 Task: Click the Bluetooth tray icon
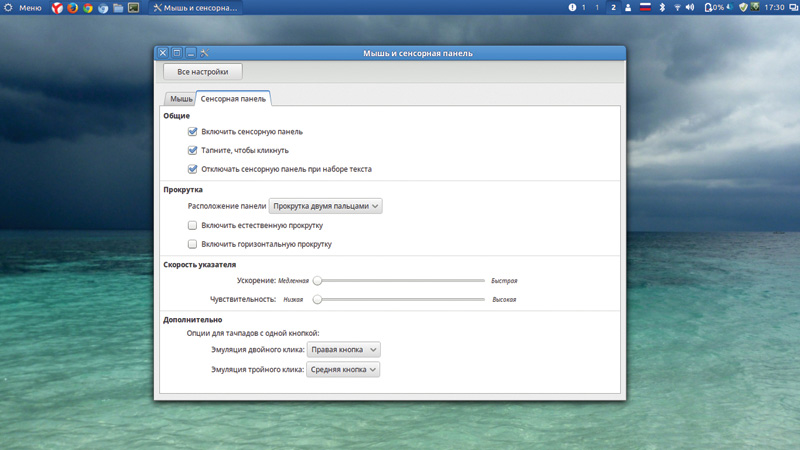(x=661, y=8)
